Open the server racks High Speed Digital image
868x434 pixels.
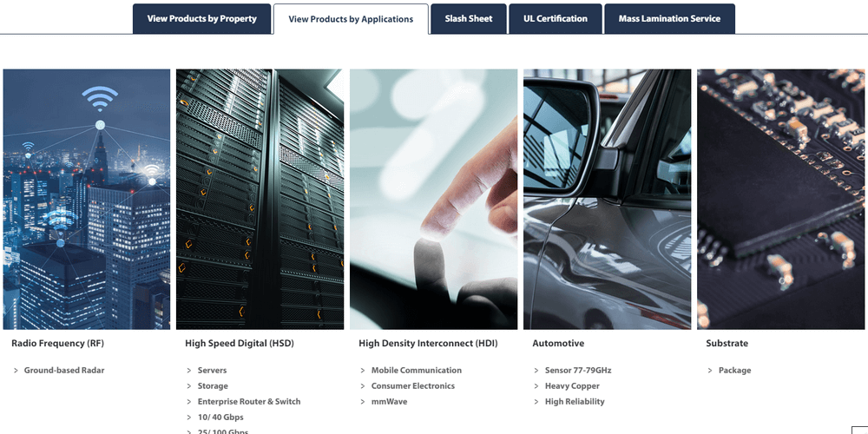tap(260, 200)
